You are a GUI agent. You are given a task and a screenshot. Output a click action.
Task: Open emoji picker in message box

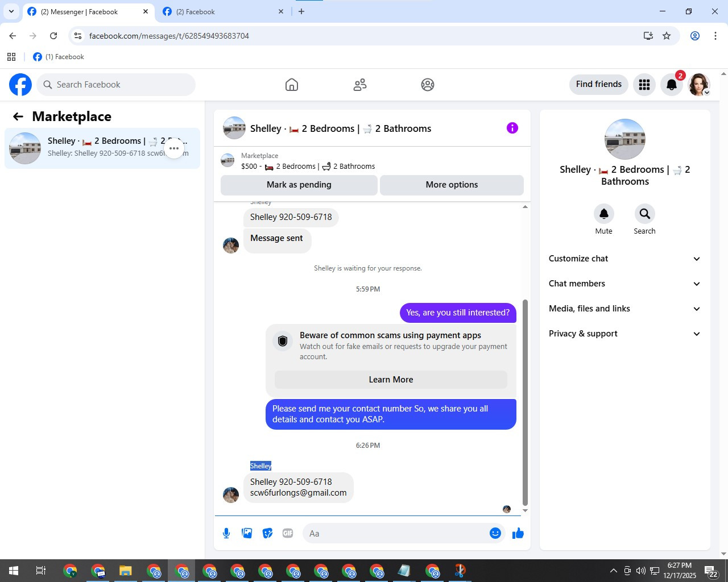(x=495, y=533)
